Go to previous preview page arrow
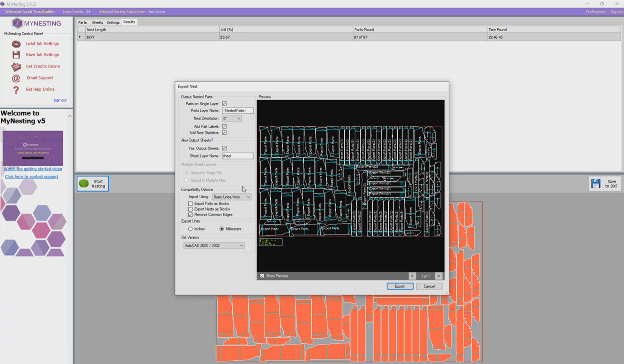Screen dimensions: 624x364 coord(412,276)
